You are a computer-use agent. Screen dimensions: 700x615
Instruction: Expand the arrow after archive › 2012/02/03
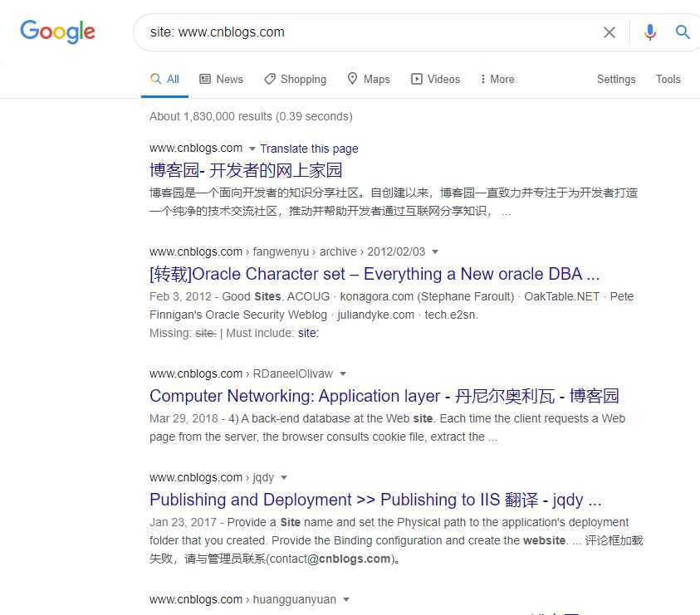tap(435, 252)
